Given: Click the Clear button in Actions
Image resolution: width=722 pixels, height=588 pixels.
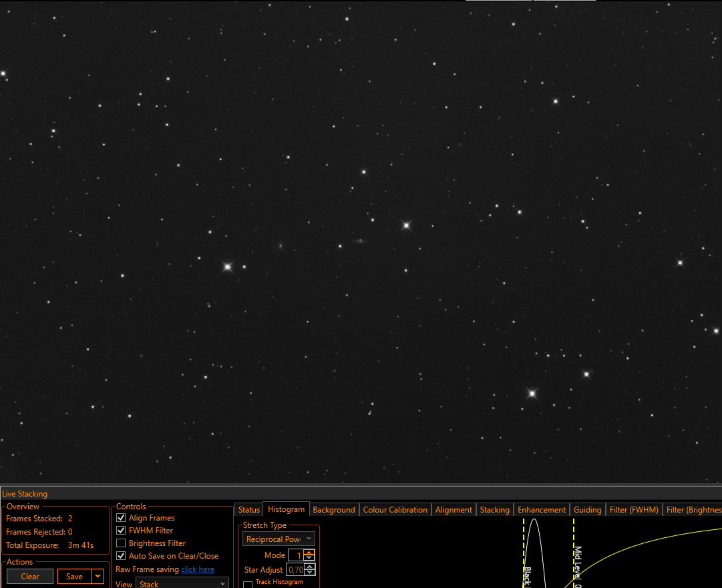Looking at the screenshot, I should pyautogui.click(x=30, y=577).
